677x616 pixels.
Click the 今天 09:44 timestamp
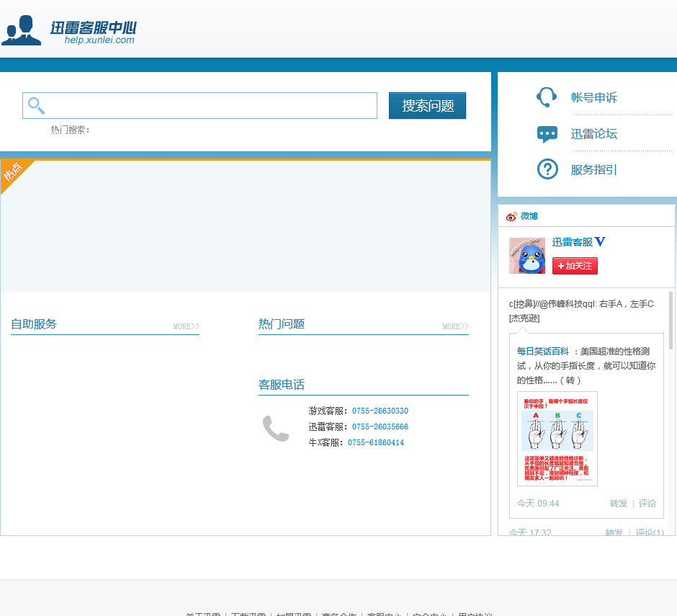(x=538, y=504)
